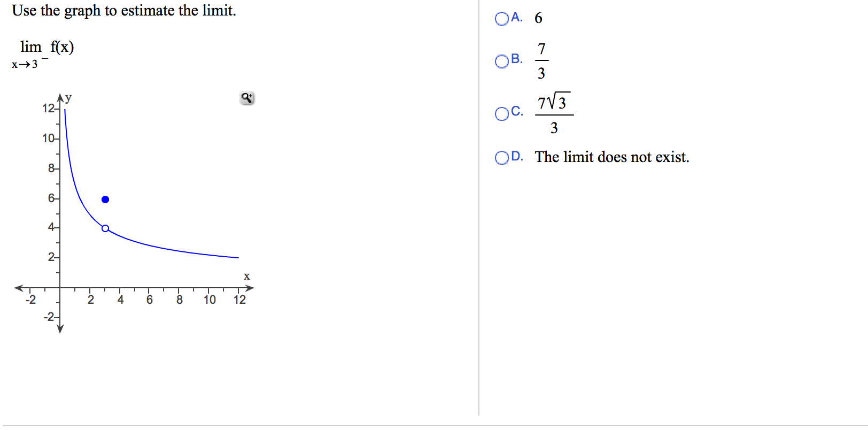Click the limit expression 'lim f(x)'
The height and width of the screenshot is (430, 868).
pos(48,47)
